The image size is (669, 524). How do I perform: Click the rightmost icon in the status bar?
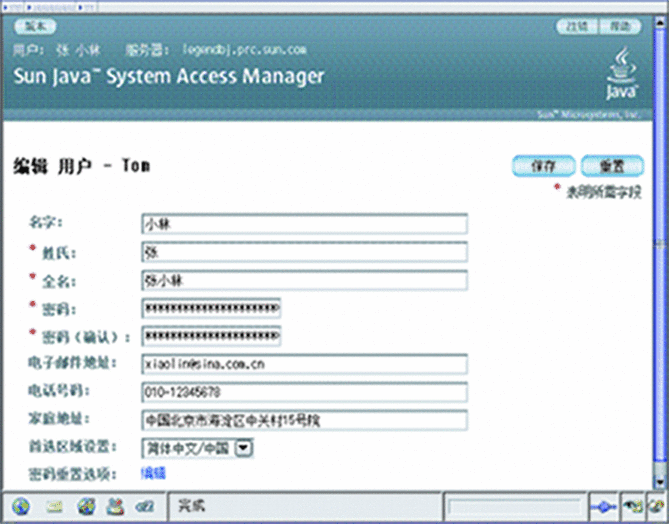click(x=658, y=507)
